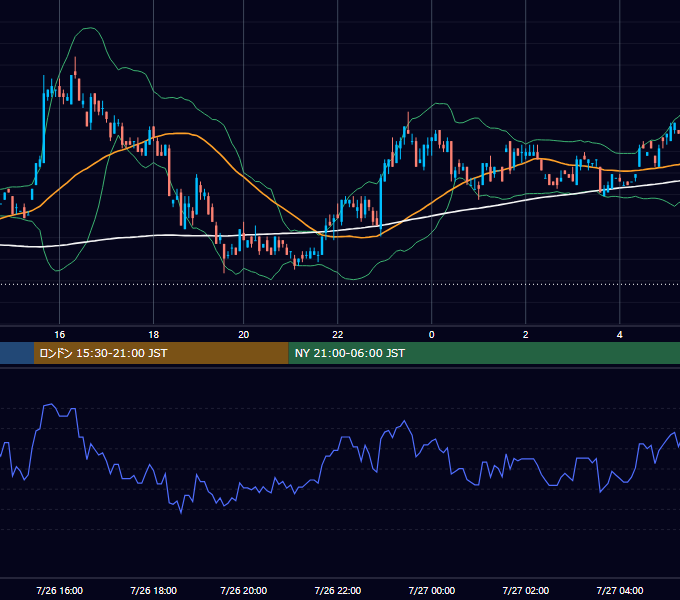
Task: Click the 7/27 02:00 date label
Action: pos(526,590)
